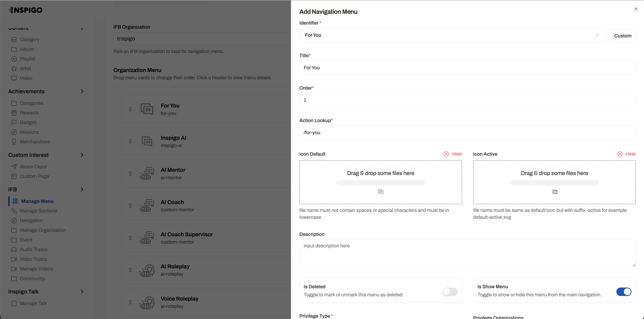Clear the Icon Default upload
The width and height of the screenshot is (644, 319).
(453, 154)
